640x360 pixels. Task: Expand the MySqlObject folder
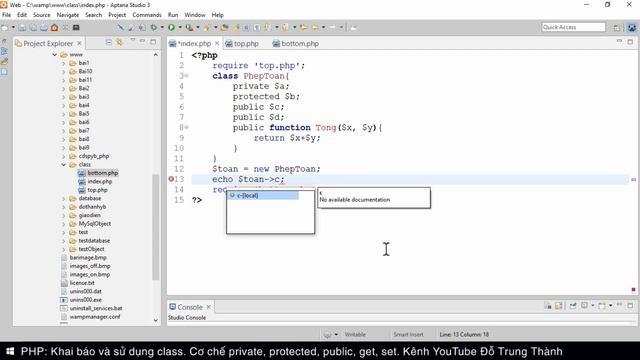(x=64, y=224)
